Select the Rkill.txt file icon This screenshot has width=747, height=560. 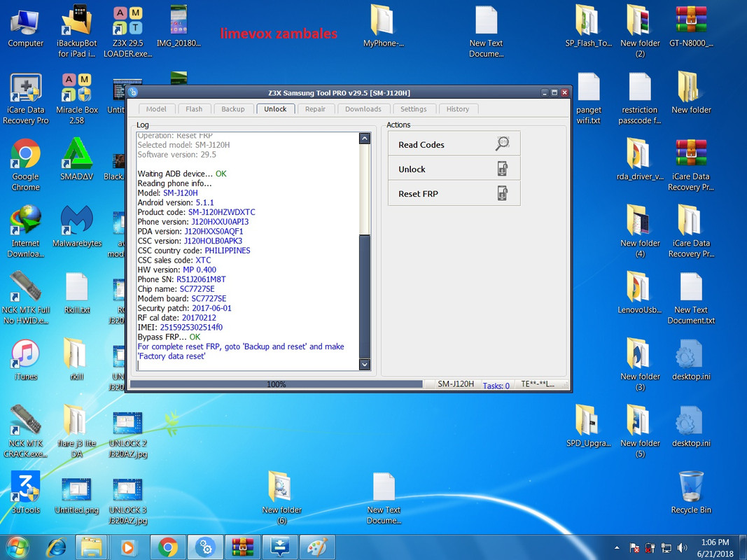click(x=77, y=293)
